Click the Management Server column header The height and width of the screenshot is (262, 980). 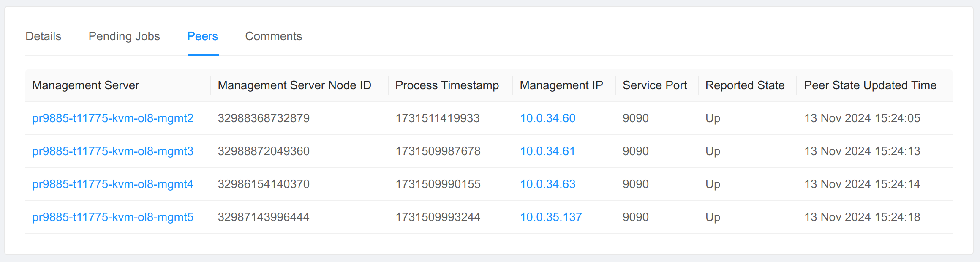coord(86,85)
